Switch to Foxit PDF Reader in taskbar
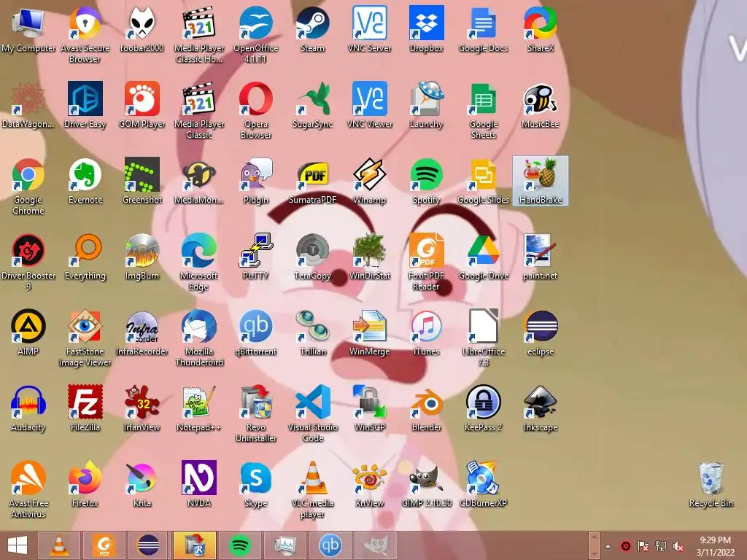 pos(104,545)
